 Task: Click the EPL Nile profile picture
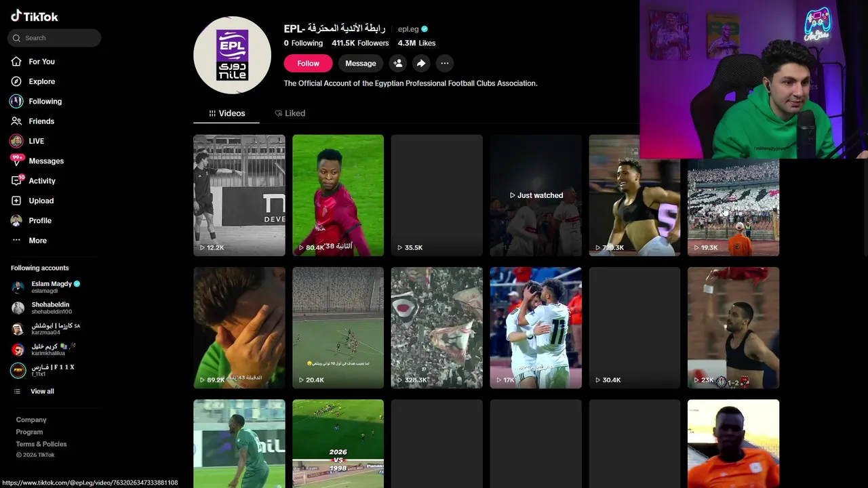pos(233,56)
